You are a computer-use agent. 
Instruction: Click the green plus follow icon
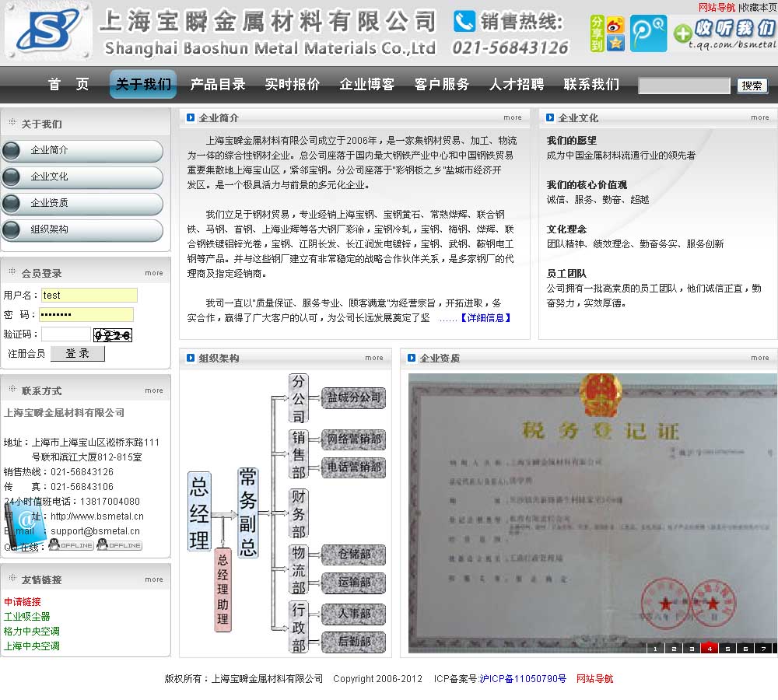[x=682, y=33]
